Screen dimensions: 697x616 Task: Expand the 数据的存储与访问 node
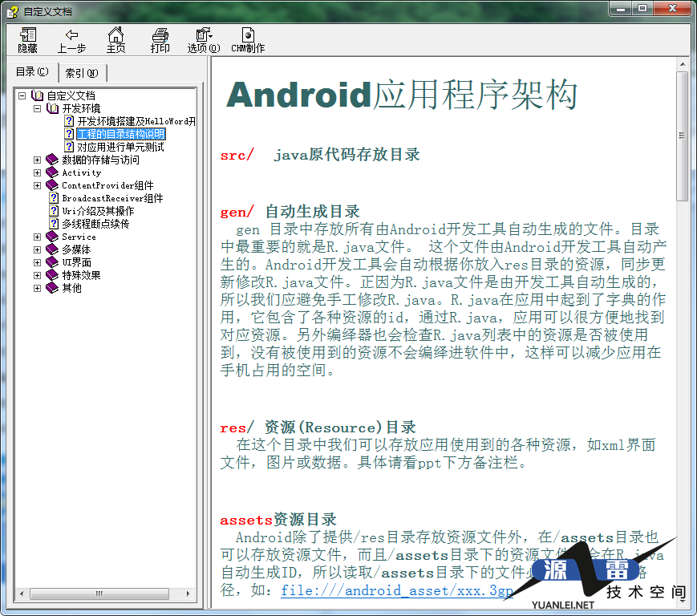pyautogui.click(x=38, y=160)
